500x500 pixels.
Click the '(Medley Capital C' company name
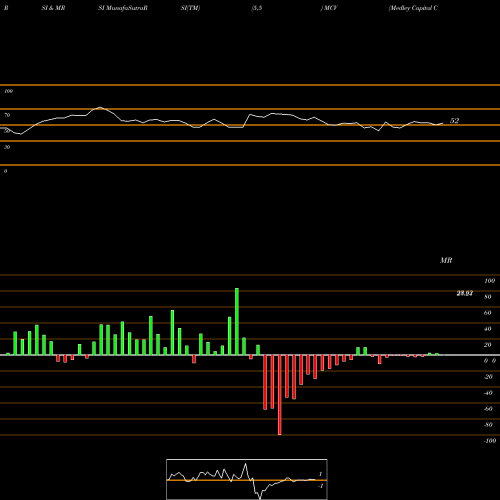413,8
